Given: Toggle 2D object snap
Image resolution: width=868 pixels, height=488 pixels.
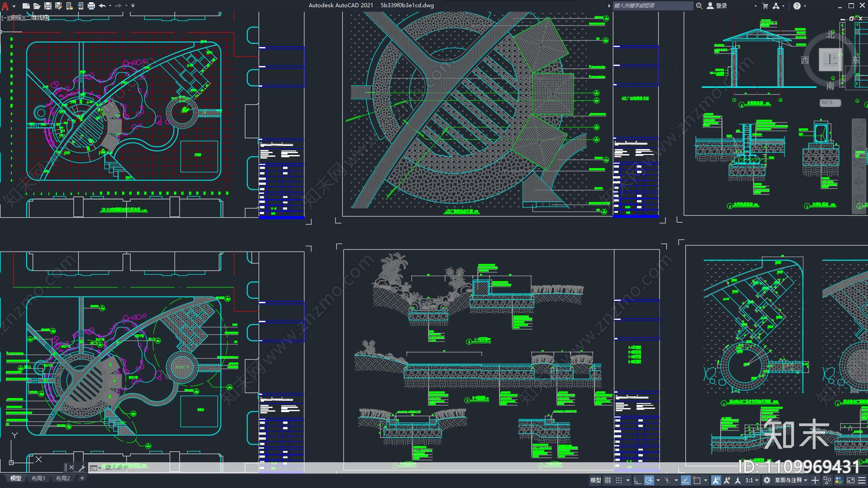Looking at the screenshot, I should tap(697, 480).
